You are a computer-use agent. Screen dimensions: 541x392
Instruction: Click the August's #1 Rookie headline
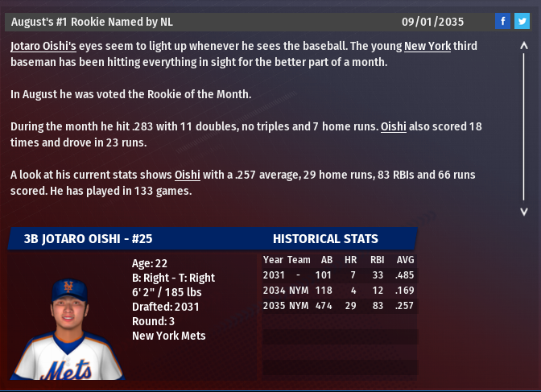(x=92, y=21)
